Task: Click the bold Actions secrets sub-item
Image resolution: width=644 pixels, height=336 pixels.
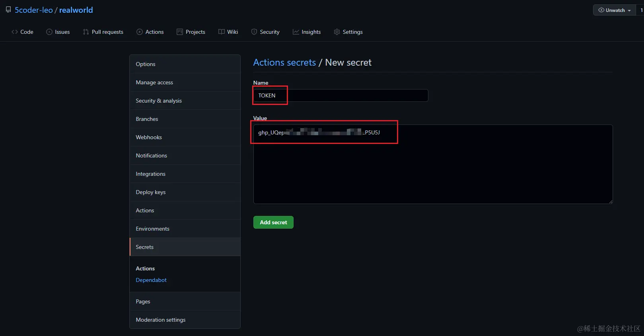Action: click(145, 268)
